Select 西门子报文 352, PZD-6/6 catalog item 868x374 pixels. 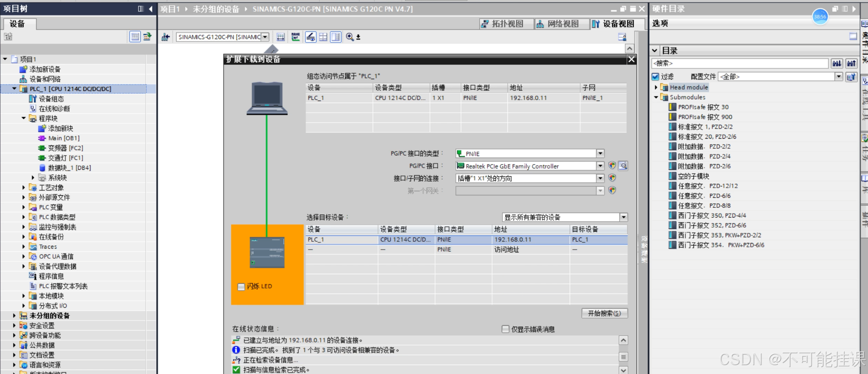[x=712, y=226]
